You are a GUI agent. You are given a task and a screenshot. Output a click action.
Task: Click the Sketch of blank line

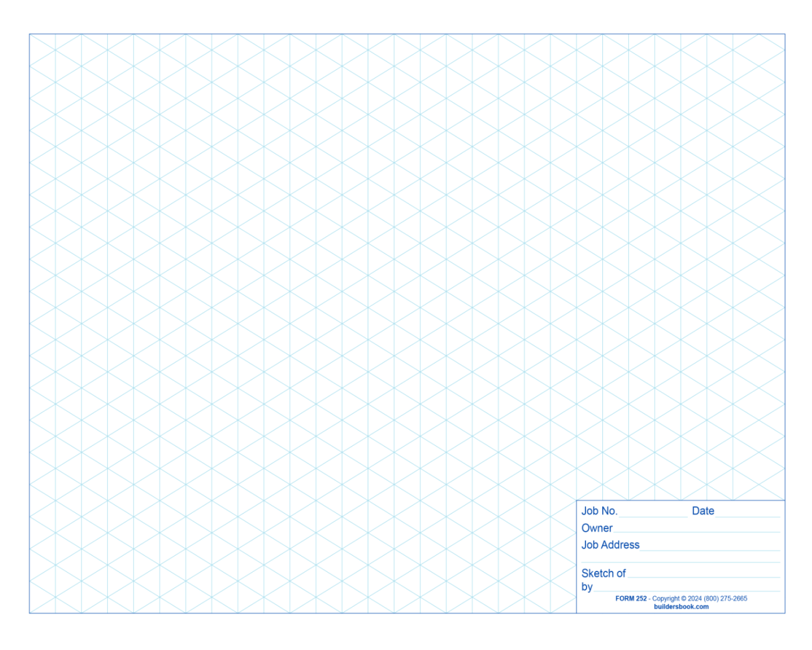(704, 577)
